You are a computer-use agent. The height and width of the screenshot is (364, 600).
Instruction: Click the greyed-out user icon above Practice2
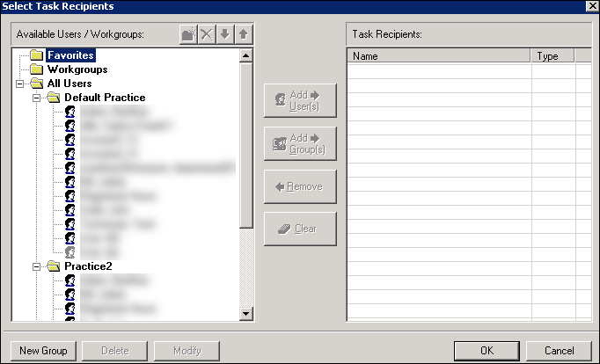[x=70, y=252]
